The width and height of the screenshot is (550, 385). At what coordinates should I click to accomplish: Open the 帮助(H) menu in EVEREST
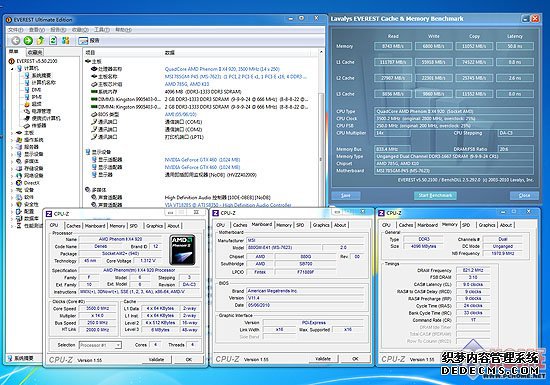pyautogui.click(x=123, y=30)
